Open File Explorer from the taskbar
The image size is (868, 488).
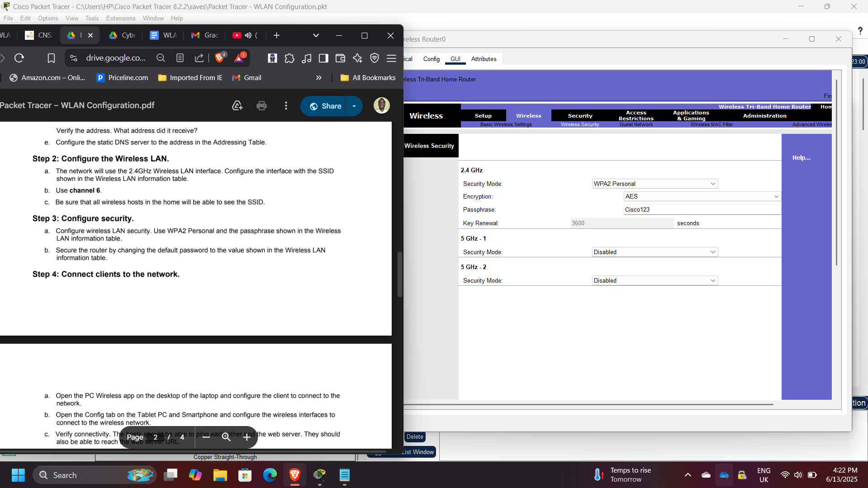pos(220,475)
